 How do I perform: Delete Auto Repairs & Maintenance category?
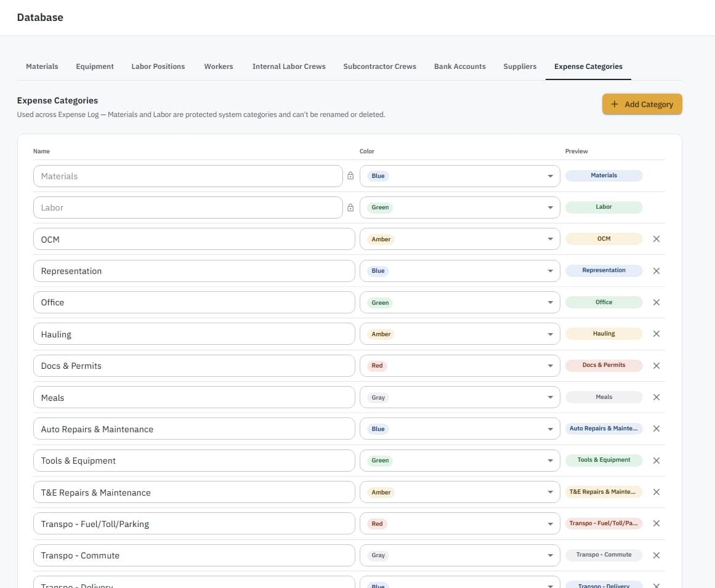pyautogui.click(x=656, y=429)
